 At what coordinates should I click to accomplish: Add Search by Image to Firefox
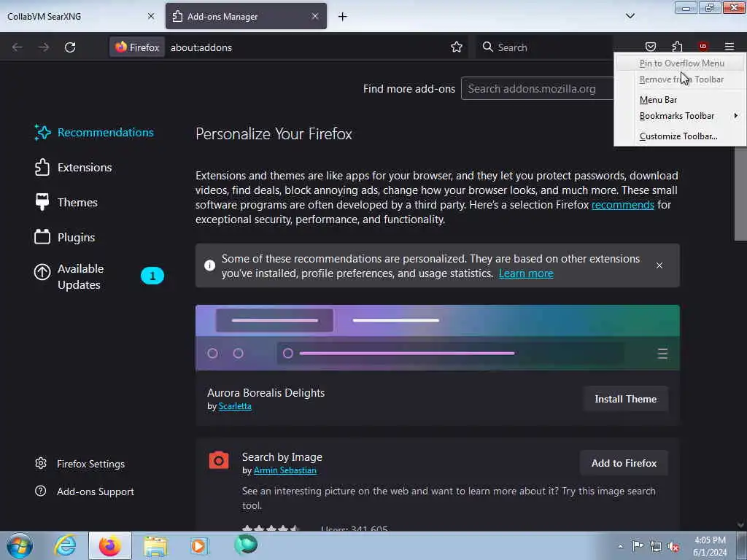pos(624,463)
